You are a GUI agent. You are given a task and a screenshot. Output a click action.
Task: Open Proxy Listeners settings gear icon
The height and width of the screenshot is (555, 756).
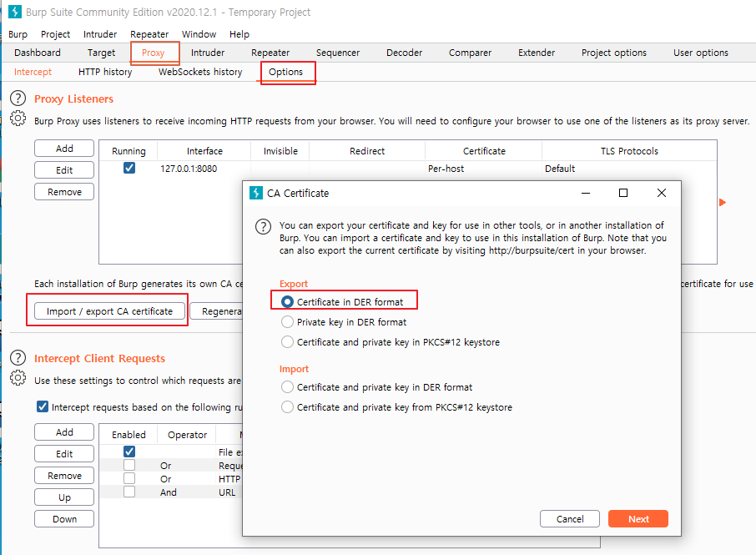click(18, 119)
